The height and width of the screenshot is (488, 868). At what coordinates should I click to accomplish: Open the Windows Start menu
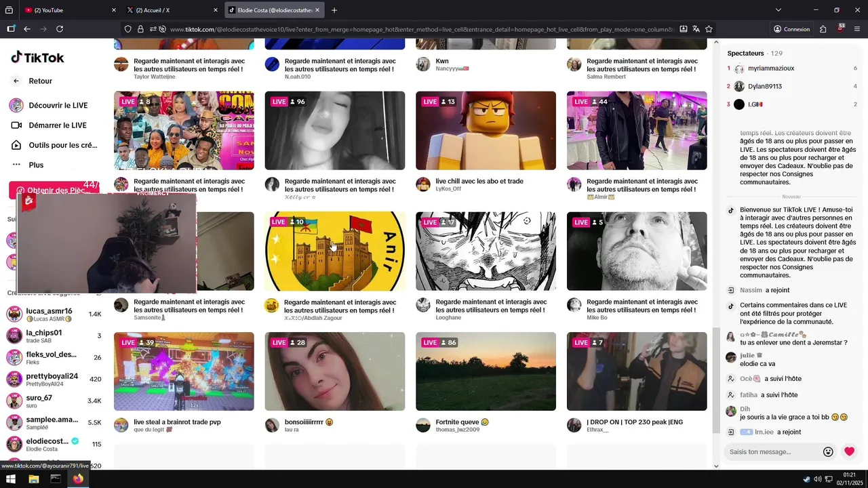[11, 479]
